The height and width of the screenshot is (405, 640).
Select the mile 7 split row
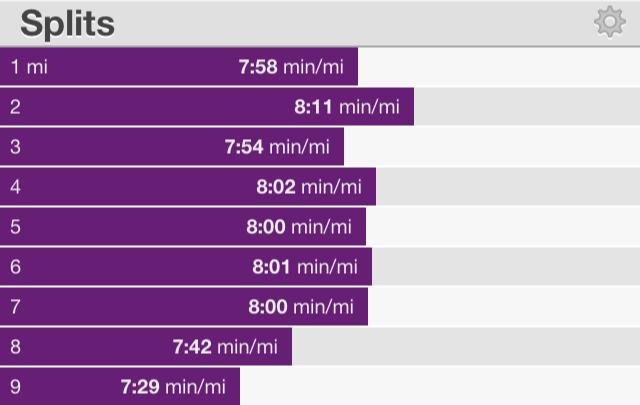(x=320, y=307)
